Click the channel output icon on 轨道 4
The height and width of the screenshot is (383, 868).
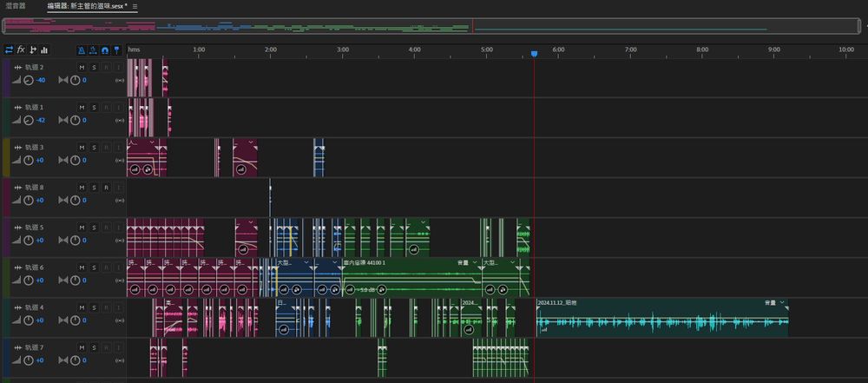coord(119,320)
